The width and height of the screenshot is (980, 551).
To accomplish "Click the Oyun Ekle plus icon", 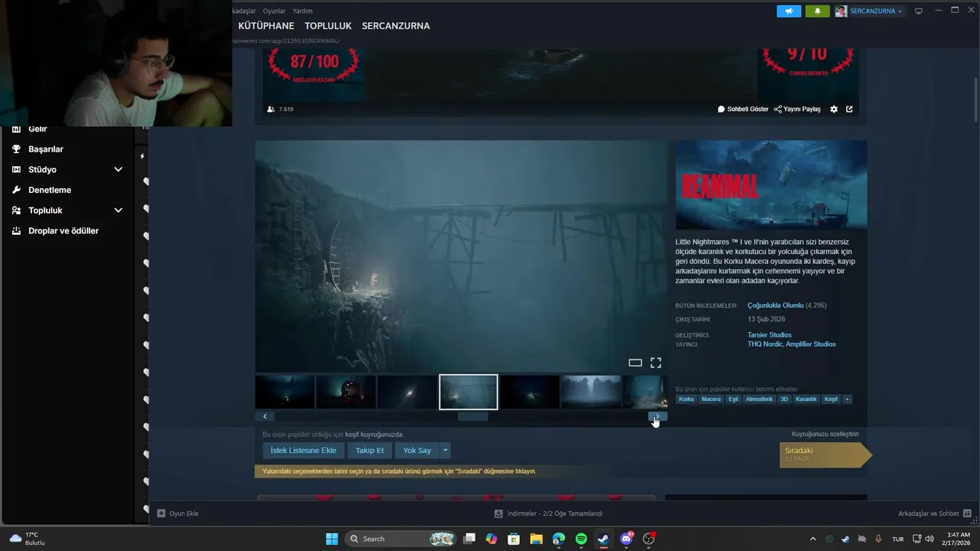I will click(161, 514).
